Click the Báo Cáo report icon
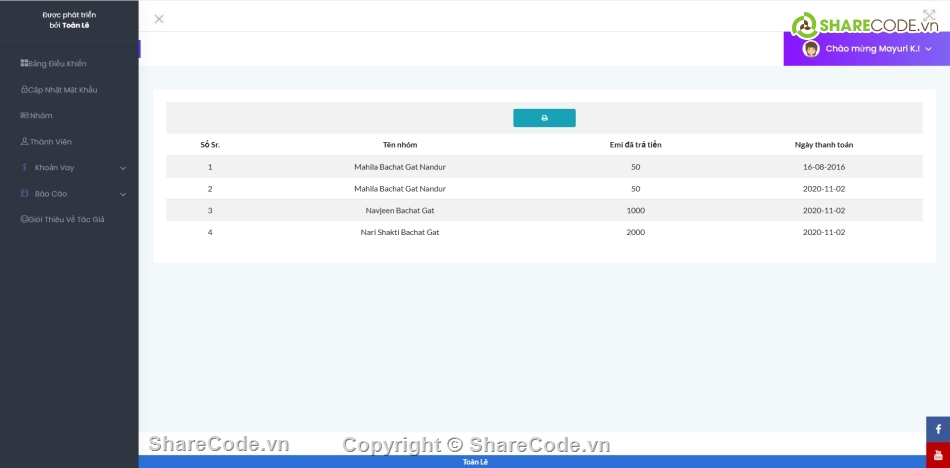The height and width of the screenshot is (468, 950). pos(24,194)
